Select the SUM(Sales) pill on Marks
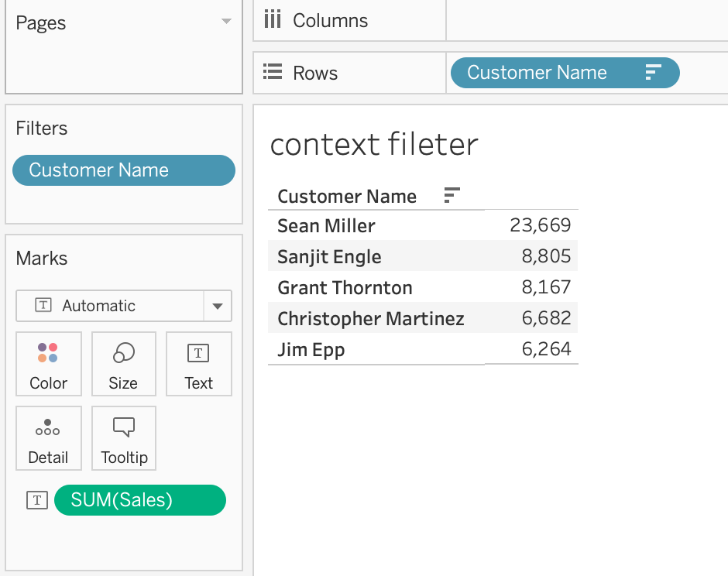The height and width of the screenshot is (576, 728). [140, 500]
